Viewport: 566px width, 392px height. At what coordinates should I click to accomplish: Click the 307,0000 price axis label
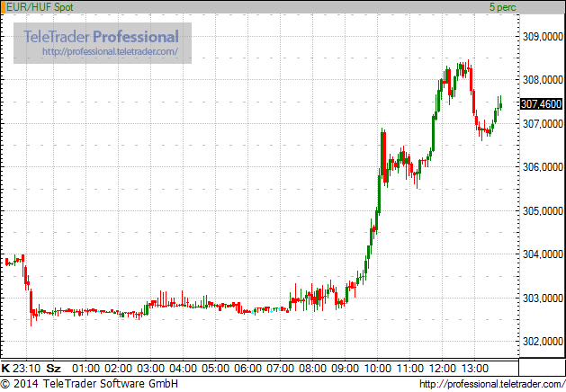[x=543, y=124]
